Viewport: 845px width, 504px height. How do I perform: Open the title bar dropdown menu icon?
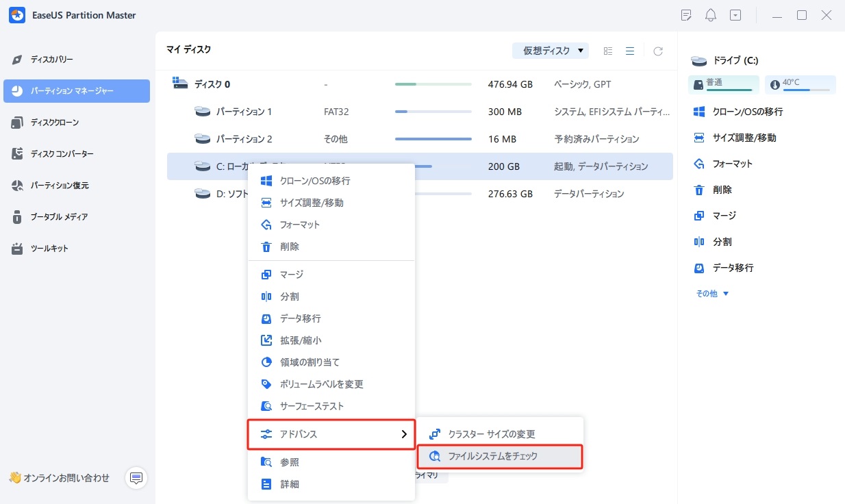click(x=735, y=15)
